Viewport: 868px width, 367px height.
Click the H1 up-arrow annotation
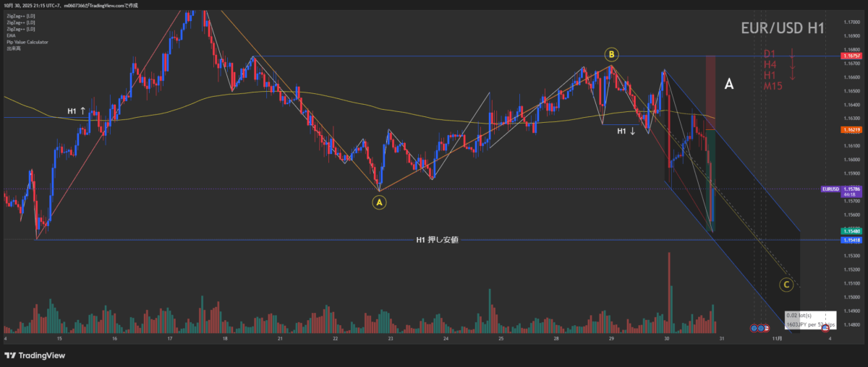pyautogui.click(x=77, y=111)
